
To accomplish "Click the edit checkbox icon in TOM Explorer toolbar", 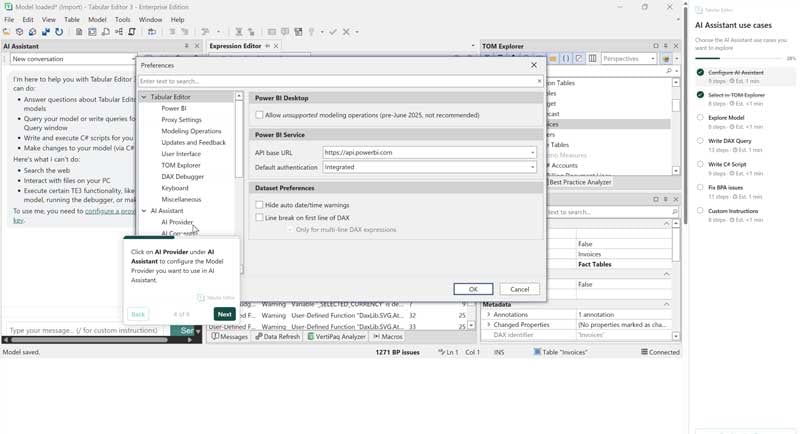I will click(579, 59).
